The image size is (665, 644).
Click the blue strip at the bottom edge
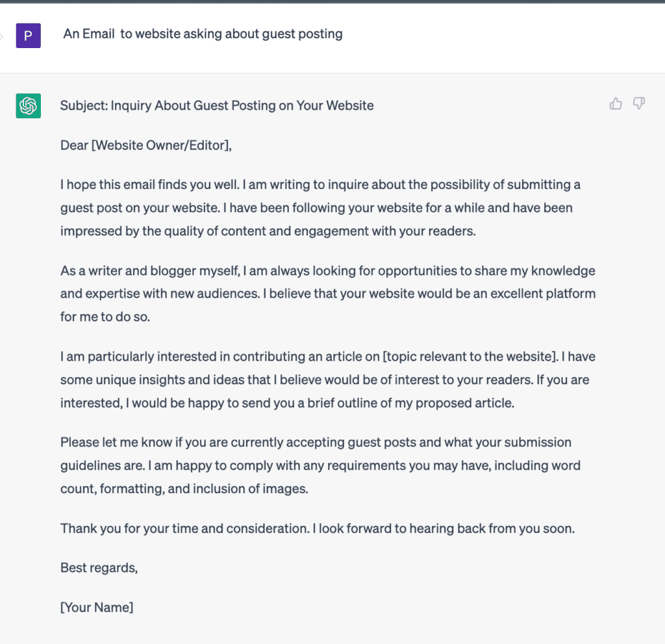point(332,642)
